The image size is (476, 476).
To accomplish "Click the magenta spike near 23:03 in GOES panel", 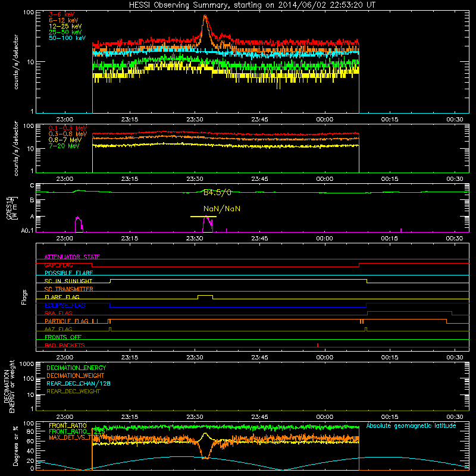I will [x=79, y=224].
